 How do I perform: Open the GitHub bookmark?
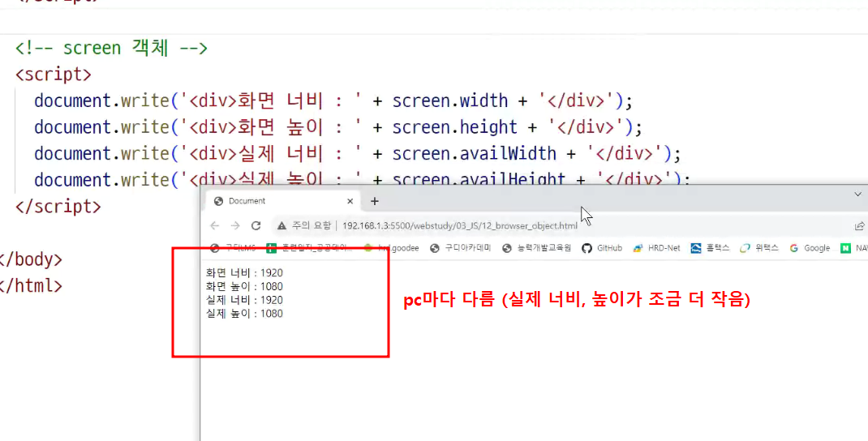[x=602, y=248]
